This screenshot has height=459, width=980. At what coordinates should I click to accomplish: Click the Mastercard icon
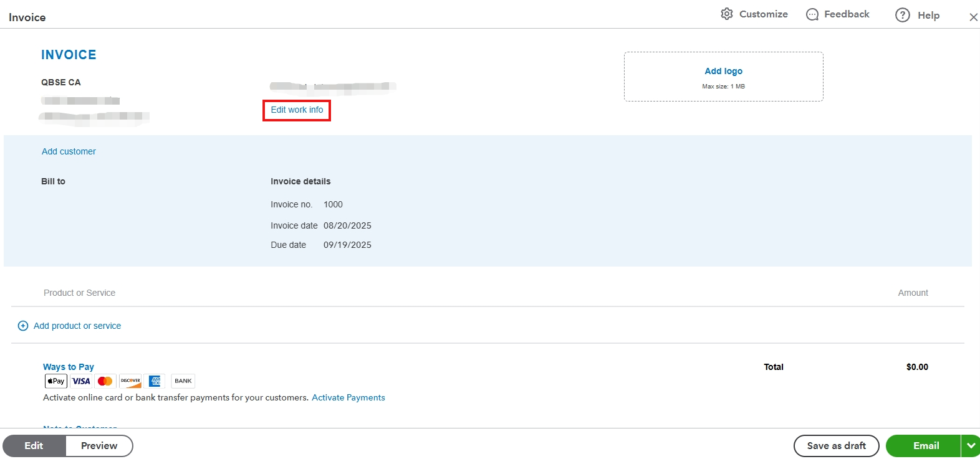tap(105, 381)
